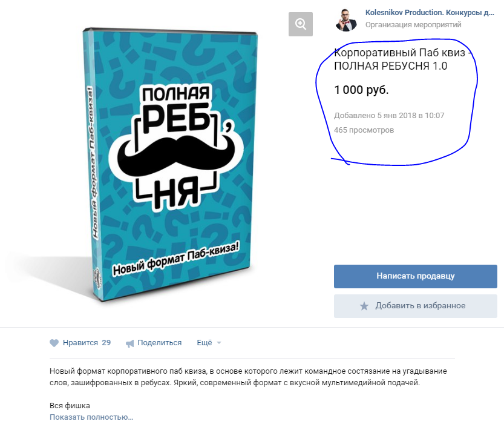
Task: Click the 465 просмотров view counter
Action: pos(364,130)
